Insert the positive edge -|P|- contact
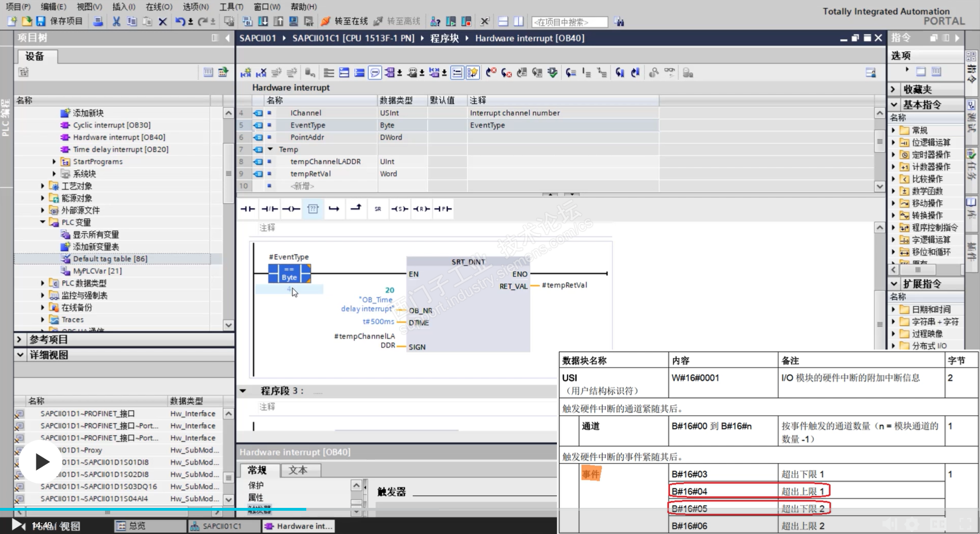This screenshot has width=980, height=534. pos(443,209)
